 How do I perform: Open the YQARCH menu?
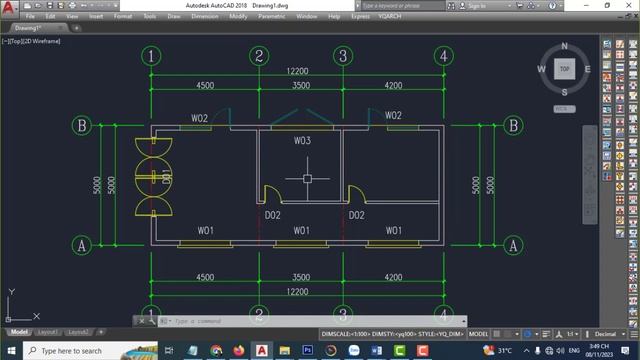389,16
